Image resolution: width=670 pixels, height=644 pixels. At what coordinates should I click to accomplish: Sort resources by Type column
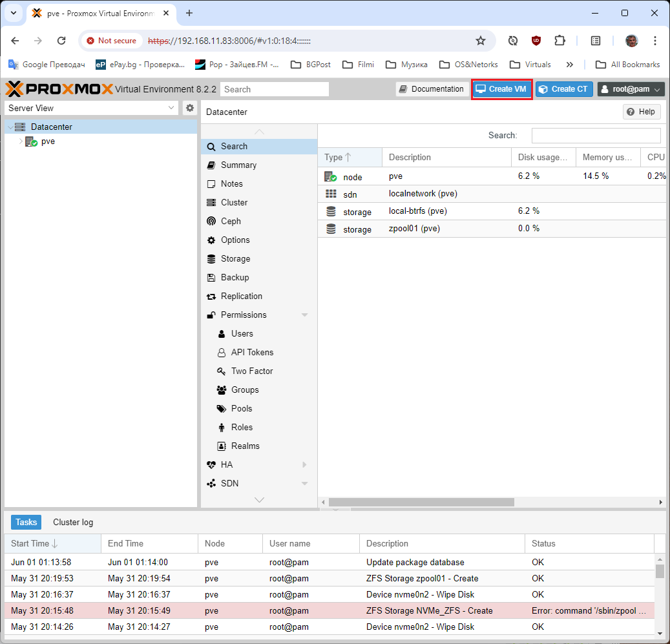click(x=350, y=157)
